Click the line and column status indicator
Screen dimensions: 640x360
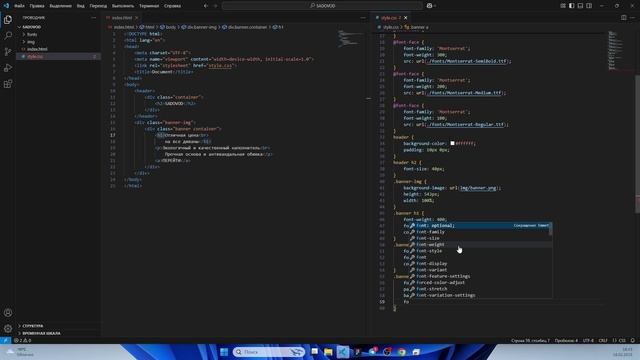(530, 340)
